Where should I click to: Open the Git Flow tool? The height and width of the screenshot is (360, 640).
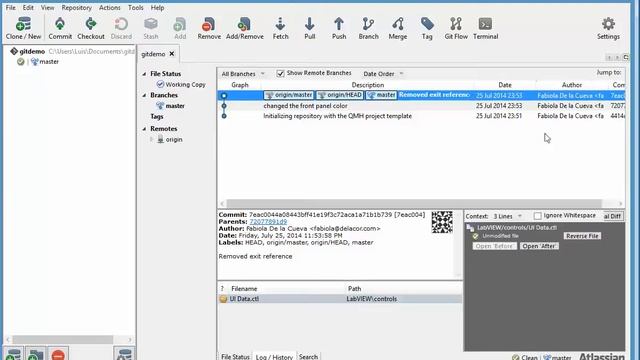coord(456,28)
